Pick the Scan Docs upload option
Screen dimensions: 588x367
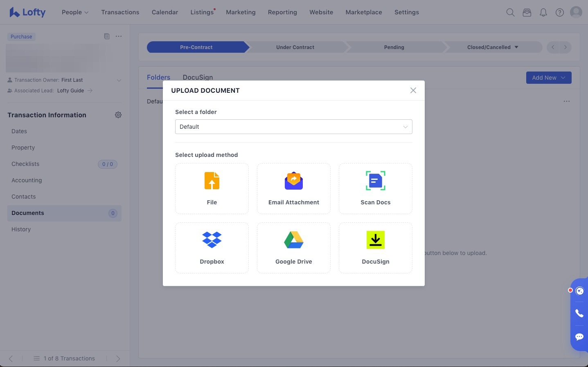click(x=376, y=188)
